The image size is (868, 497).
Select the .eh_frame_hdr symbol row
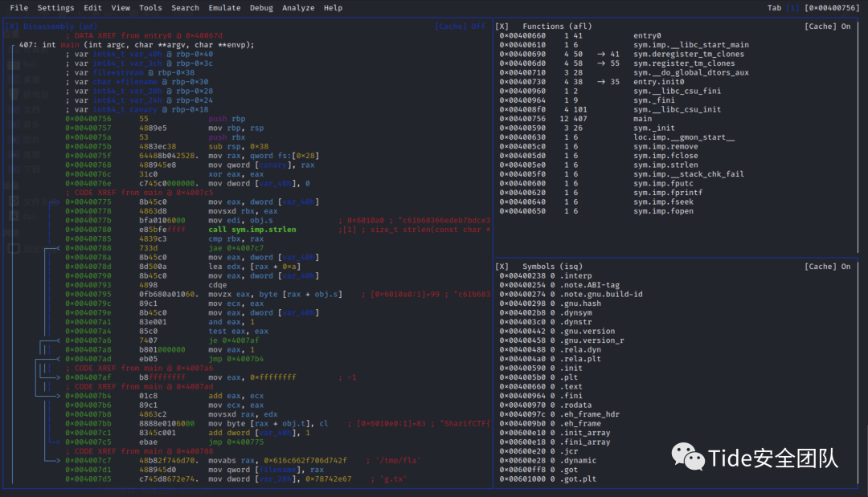[x=559, y=414]
